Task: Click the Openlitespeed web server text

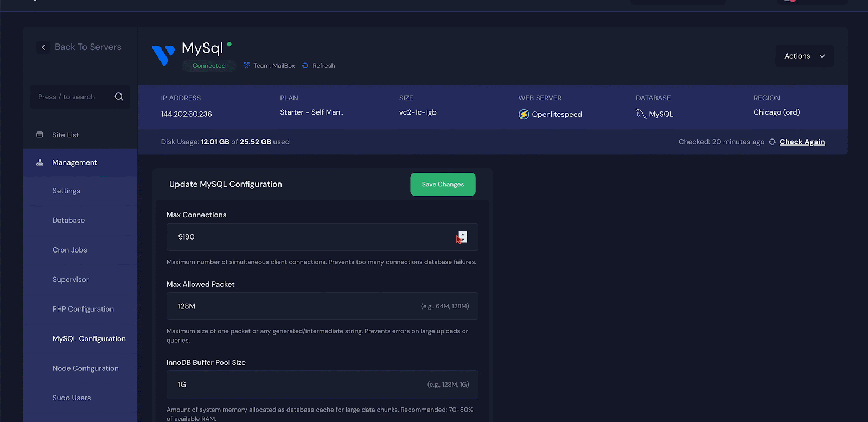Action: 557,114
